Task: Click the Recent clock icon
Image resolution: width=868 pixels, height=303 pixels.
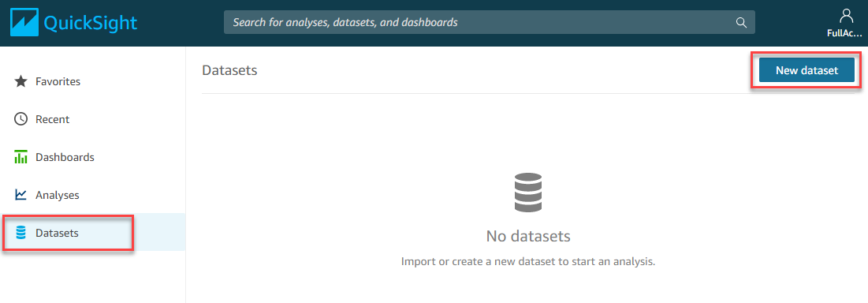Action: tap(21, 119)
